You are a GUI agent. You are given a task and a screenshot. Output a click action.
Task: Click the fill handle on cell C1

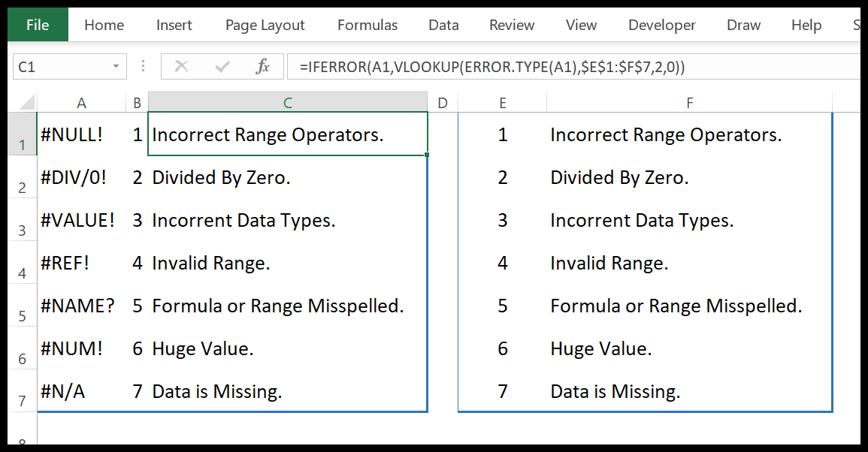pyautogui.click(x=426, y=154)
